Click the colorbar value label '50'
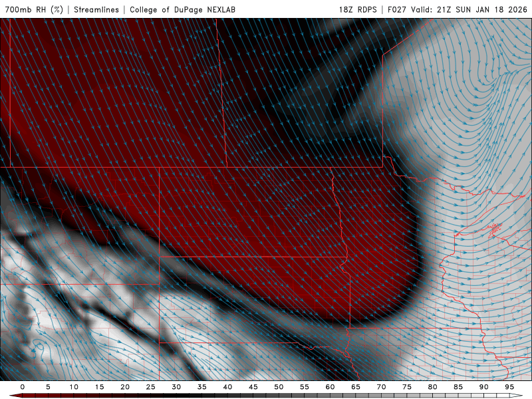This screenshot has height=399, width=532. coord(279,387)
